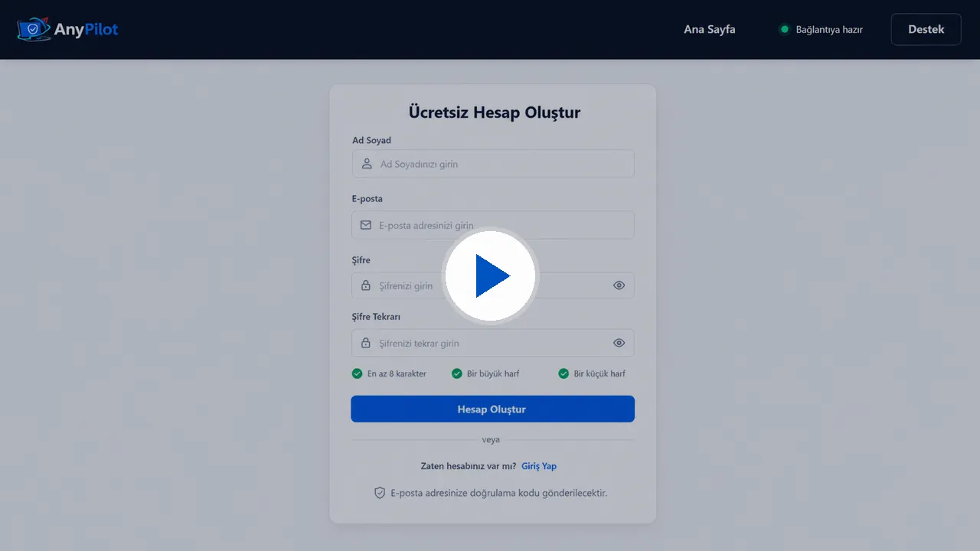The height and width of the screenshot is (551, 980).
Task: Open the Ana Sayfa navigation item
Action: 710,30
